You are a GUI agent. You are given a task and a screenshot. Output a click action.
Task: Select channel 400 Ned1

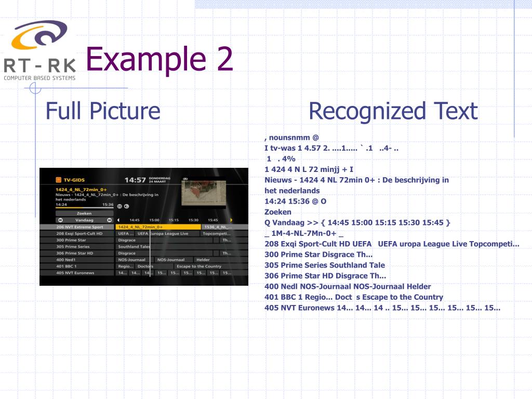pyautogui.click(x=77, y=260)
